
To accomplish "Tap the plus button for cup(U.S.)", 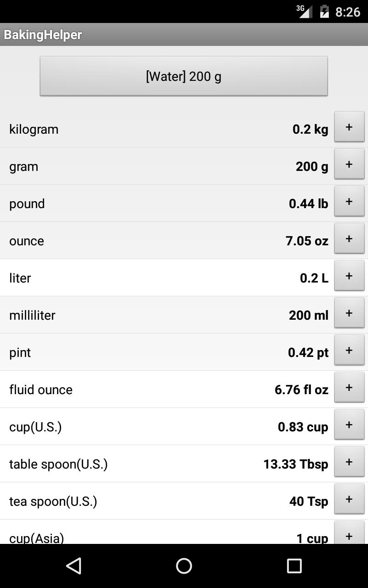I will 349,425.
